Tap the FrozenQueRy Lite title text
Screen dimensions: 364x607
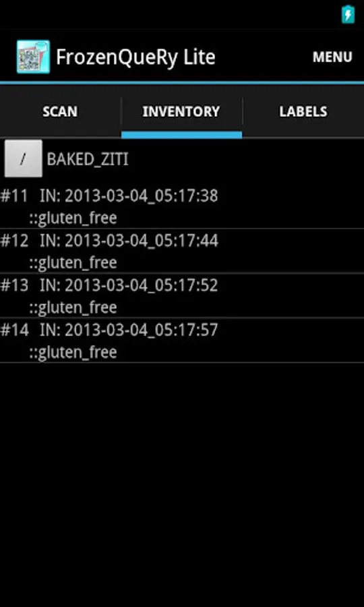pyautogui.click(x=135, y=57)
